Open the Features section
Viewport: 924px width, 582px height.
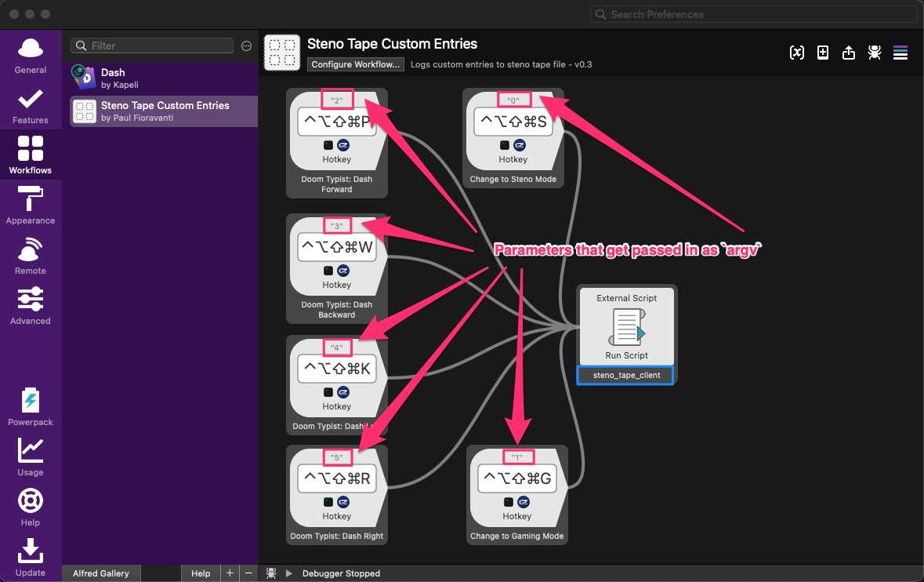pos(30,106)
